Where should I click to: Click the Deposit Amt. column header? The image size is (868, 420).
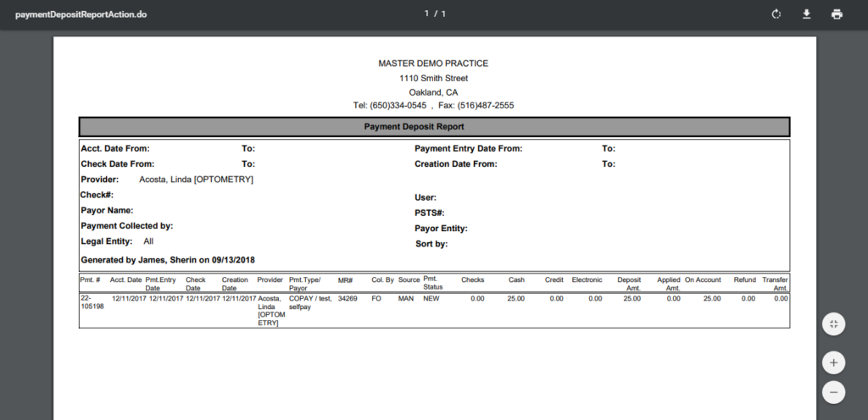coord(629,283)
